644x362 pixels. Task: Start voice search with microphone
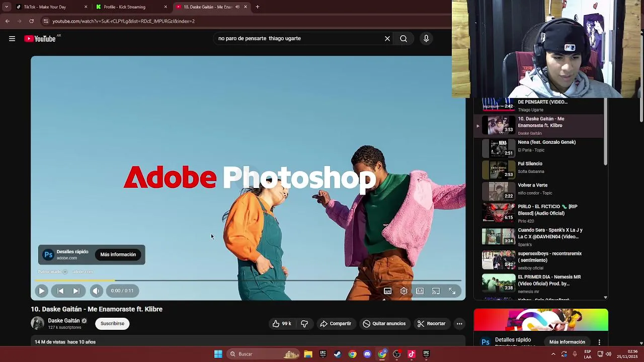coord(426,38)
